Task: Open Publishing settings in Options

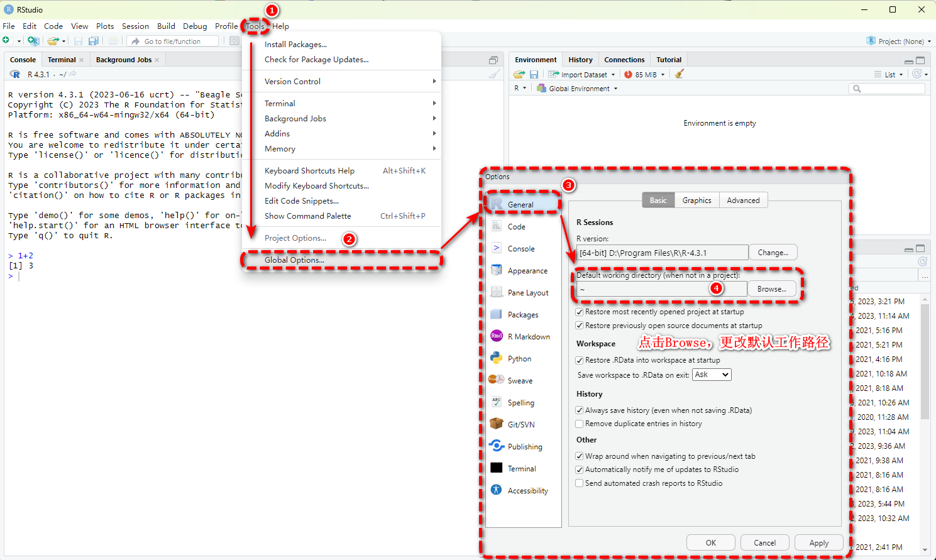Action: 523,446
